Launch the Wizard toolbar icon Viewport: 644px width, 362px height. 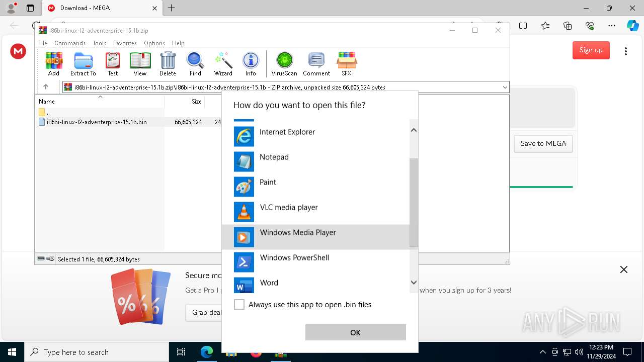pos(223,64)
